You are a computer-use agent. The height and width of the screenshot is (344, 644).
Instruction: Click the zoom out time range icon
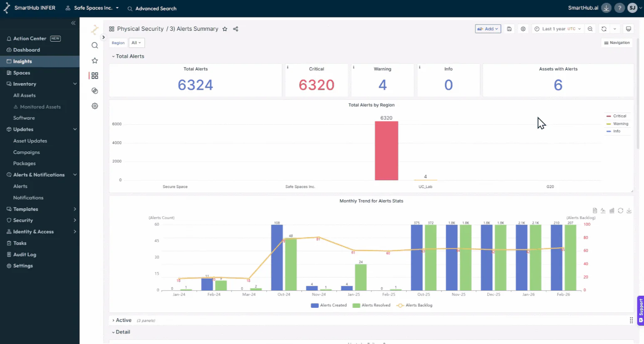(590, 29)
